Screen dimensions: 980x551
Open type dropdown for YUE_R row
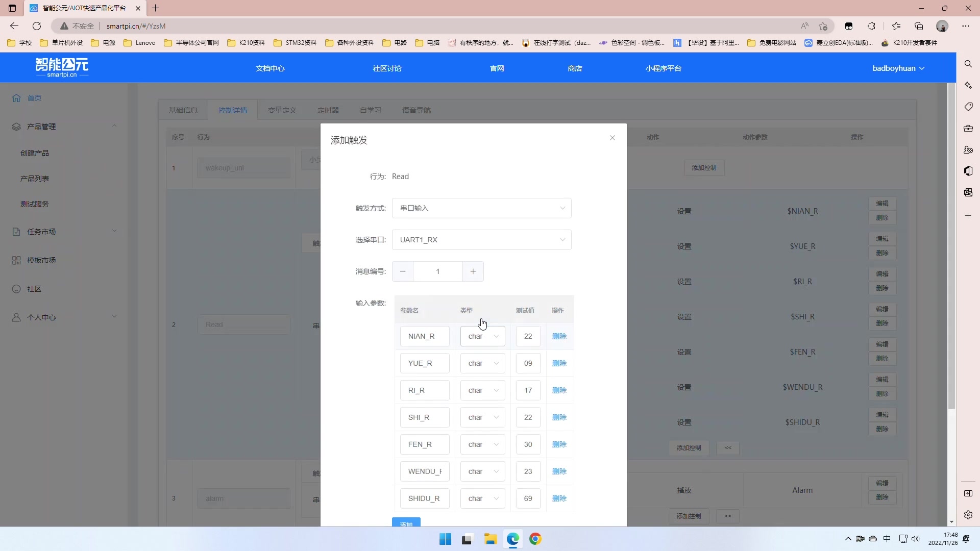pyautogui.click(x=482, y=363)
